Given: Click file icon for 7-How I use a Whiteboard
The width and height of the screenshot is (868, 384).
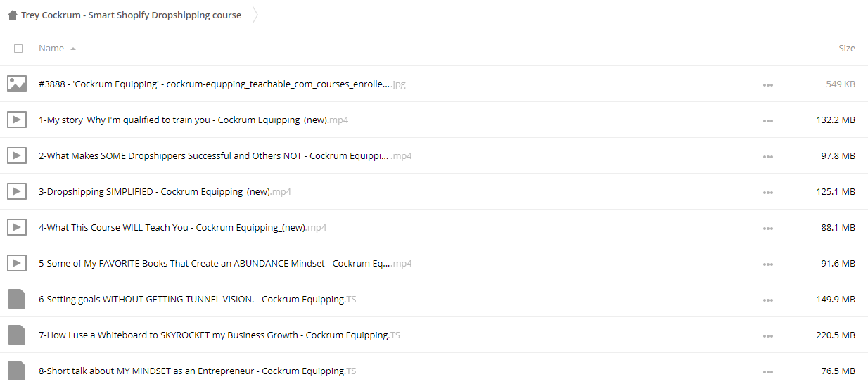Looking at the screenshot, I should click(x=17, y=335).
